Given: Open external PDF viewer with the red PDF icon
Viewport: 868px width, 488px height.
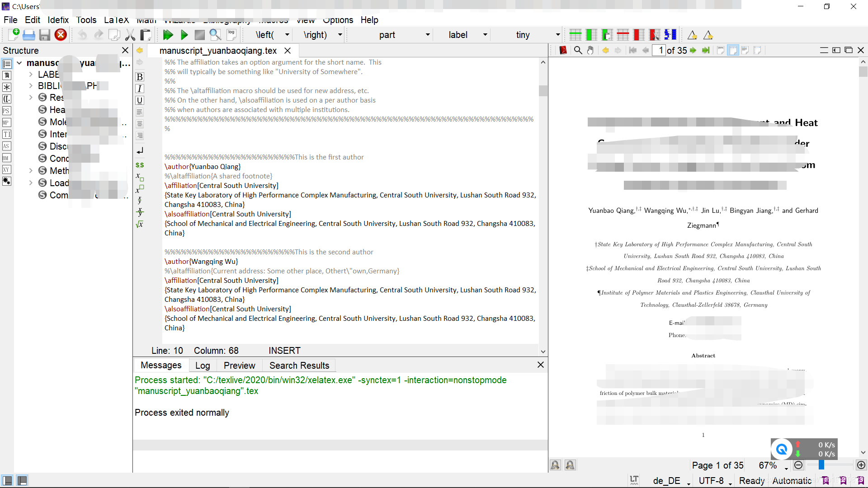Looking at the screenshot, I should coord(563,50).
